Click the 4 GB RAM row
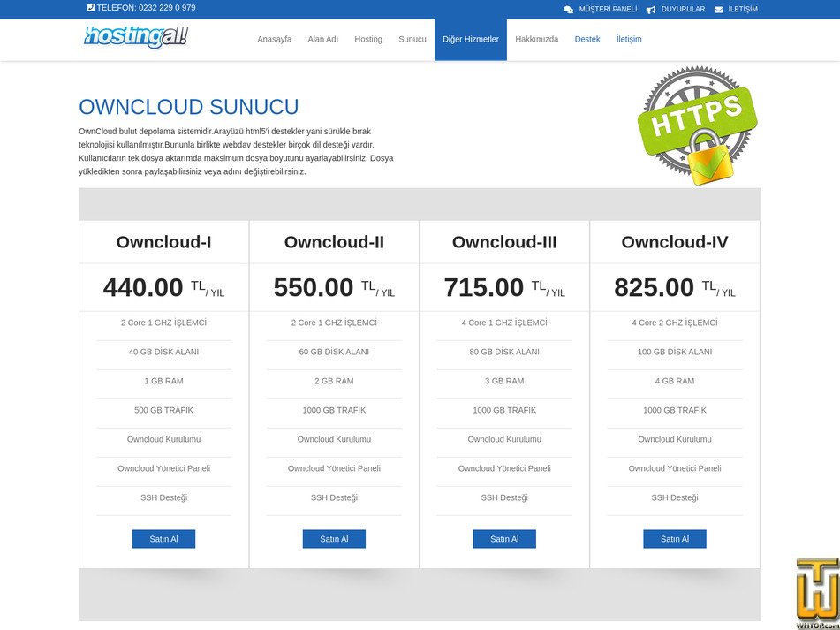The height and width of the screenshot is (630, 840). click(675, 381)
